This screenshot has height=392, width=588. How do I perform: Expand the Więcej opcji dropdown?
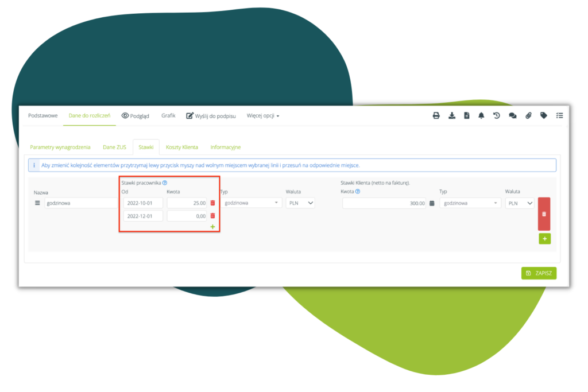263,115
